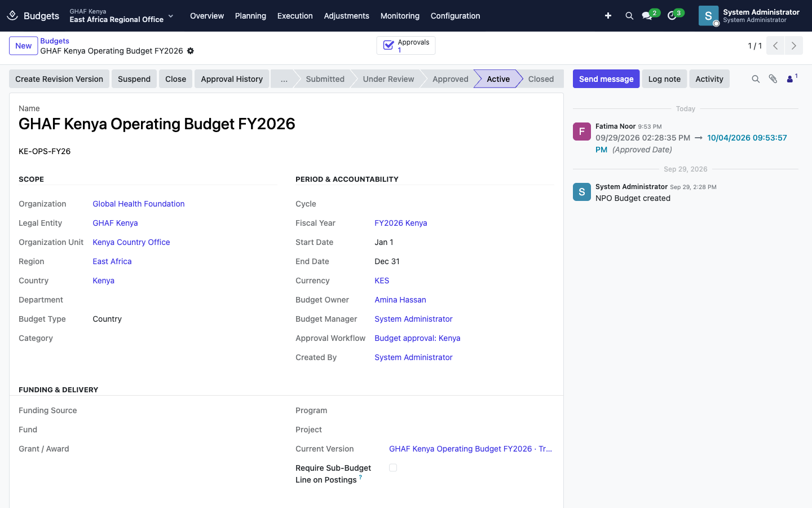
Task: Click Fatima Noor's avatar in chatter
Action: click(x=582, y=132)
